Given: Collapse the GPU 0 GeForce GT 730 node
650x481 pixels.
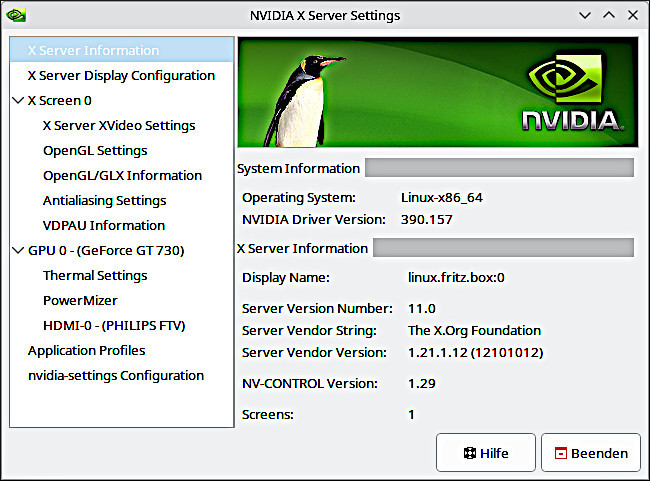Looking at the screenshot, I should click(x=19, y=251).
